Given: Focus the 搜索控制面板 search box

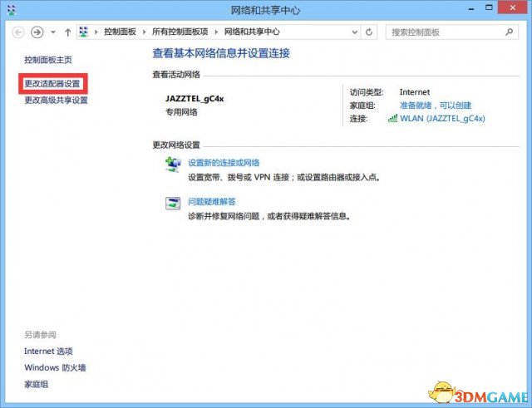Looking at the screenshot, I should click(452, 32).
